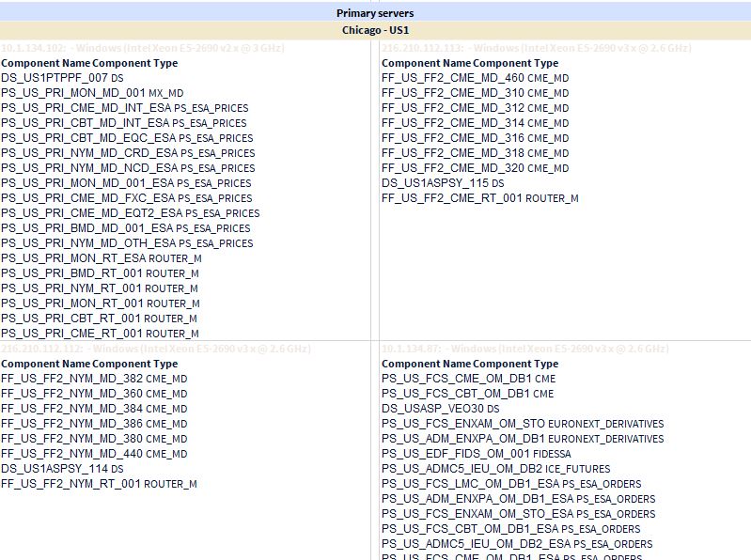Select PS_US_PRI_MON_MD_001_ESA row
The width and height of the screenshot is (751, 560).
click(126, 183)
